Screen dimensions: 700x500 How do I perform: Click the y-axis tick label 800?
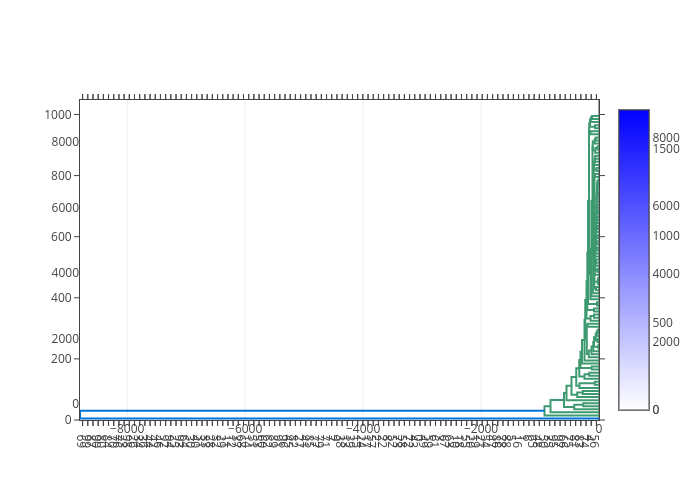click(61, 176)
